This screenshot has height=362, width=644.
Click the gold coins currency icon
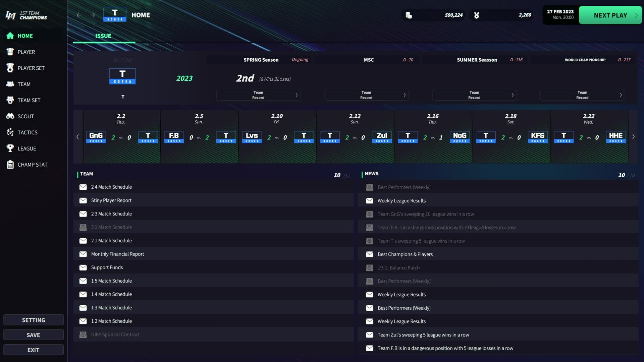[x=409, y=15]
